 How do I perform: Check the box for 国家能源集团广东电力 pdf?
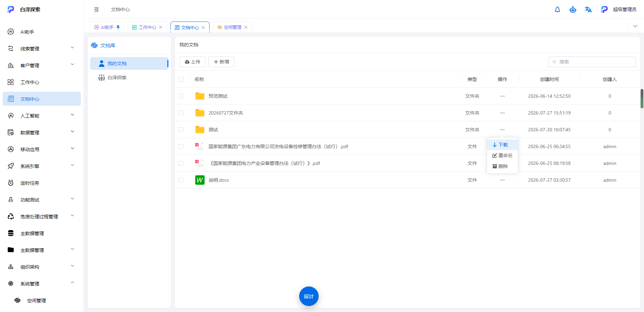pyautogui.click(x=181, y=146)
